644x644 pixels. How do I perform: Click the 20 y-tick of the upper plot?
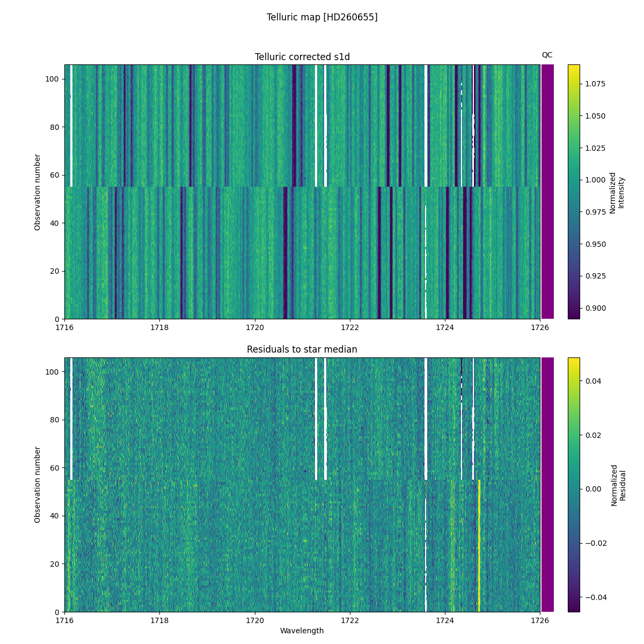click(56, 271)
